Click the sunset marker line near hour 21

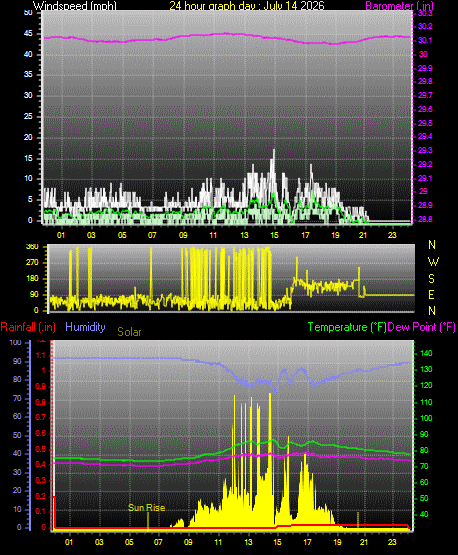358,520
